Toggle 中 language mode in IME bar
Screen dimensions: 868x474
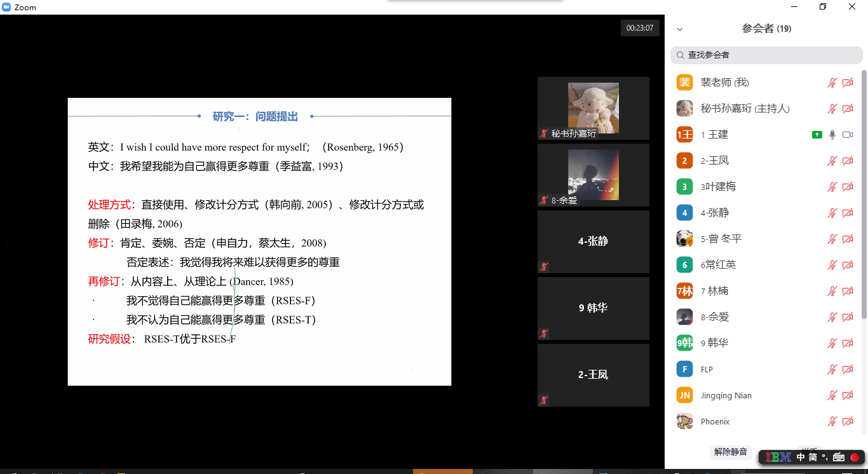[801, 457]
